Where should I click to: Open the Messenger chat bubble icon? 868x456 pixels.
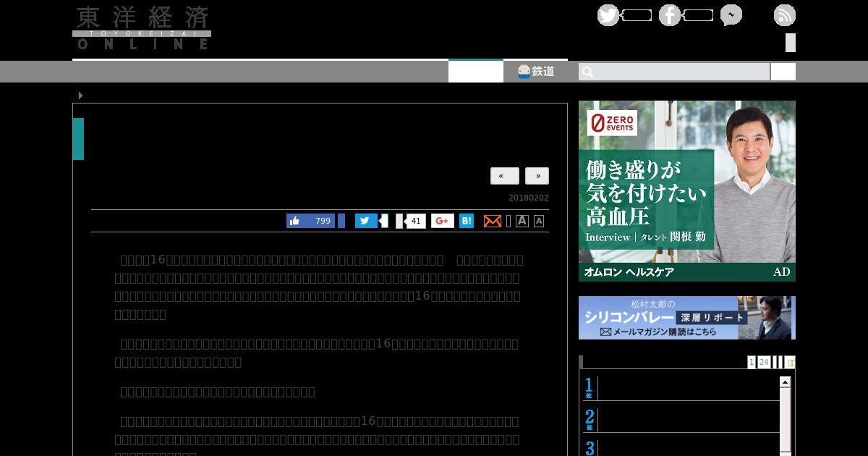731,15
